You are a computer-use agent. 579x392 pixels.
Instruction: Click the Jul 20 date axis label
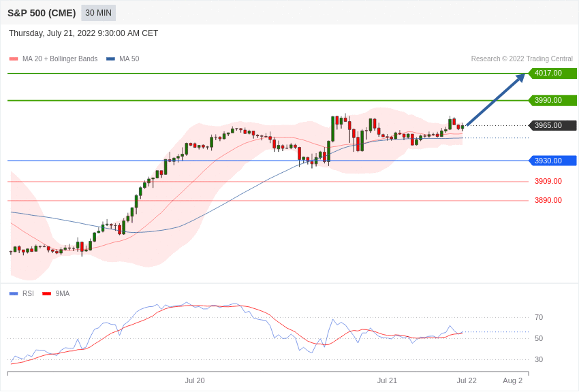(195, 380)
